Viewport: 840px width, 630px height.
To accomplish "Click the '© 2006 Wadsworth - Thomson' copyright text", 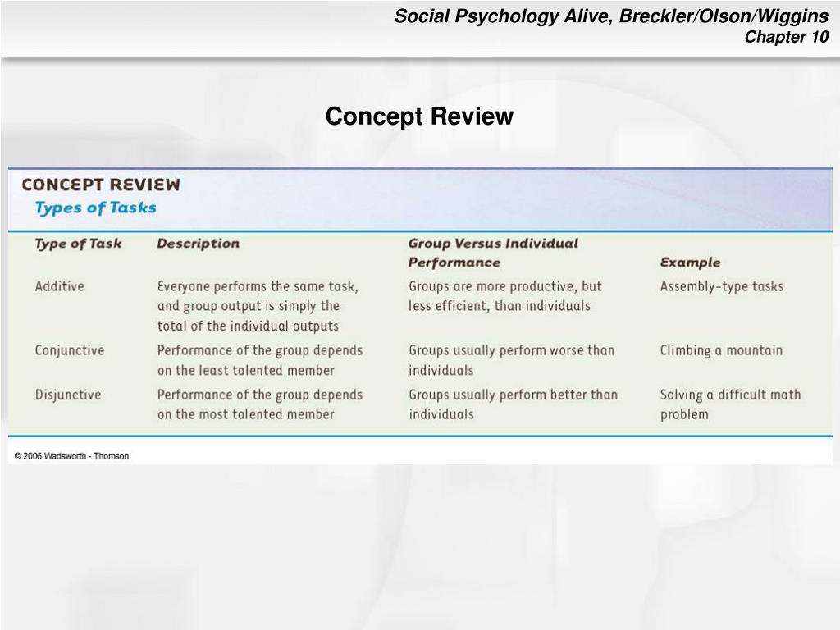I will coord(71,456).
